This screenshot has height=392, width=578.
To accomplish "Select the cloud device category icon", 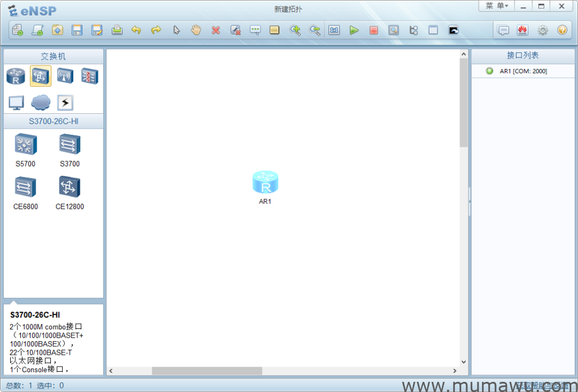I will click(x=41, y=103).
